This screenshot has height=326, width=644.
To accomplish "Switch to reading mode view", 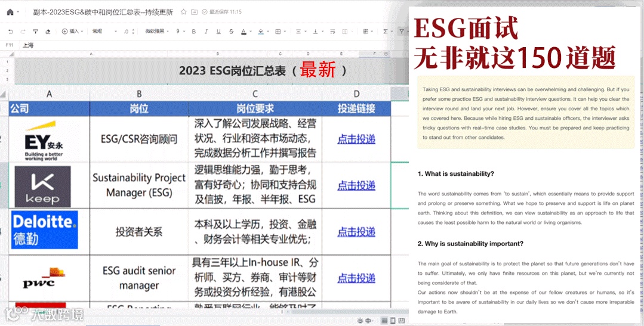I will [x=401, y=320].
